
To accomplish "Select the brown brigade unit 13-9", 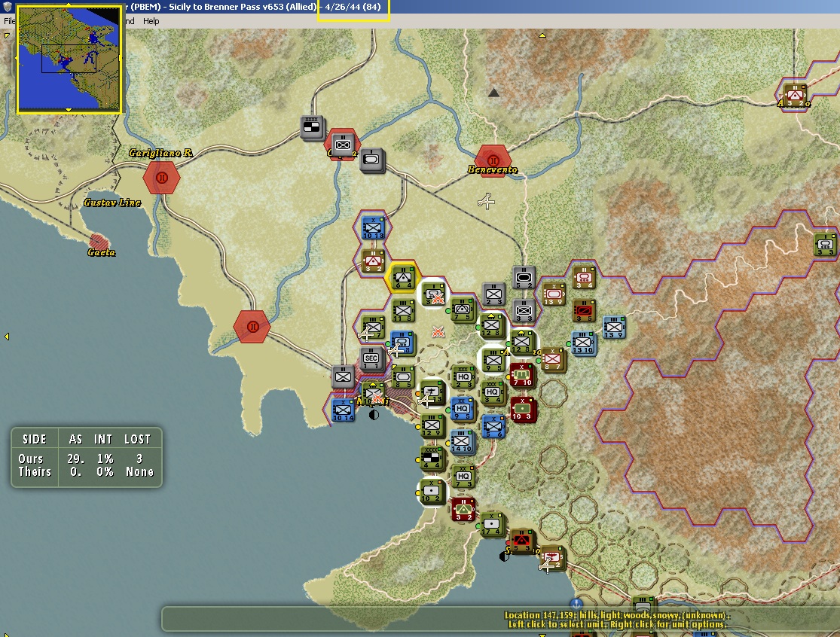I will click(x=554, y=294).
